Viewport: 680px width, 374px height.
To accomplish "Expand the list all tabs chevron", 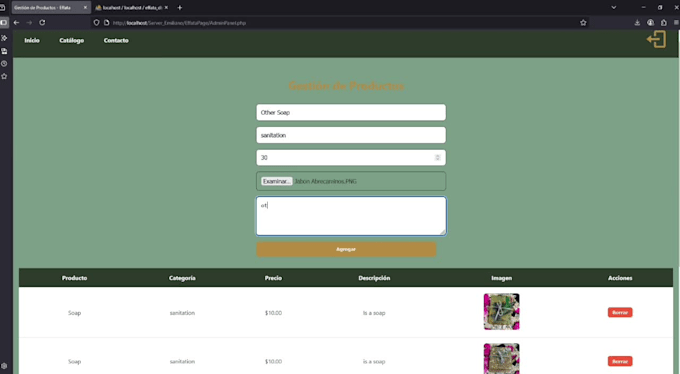I will 614,7.
